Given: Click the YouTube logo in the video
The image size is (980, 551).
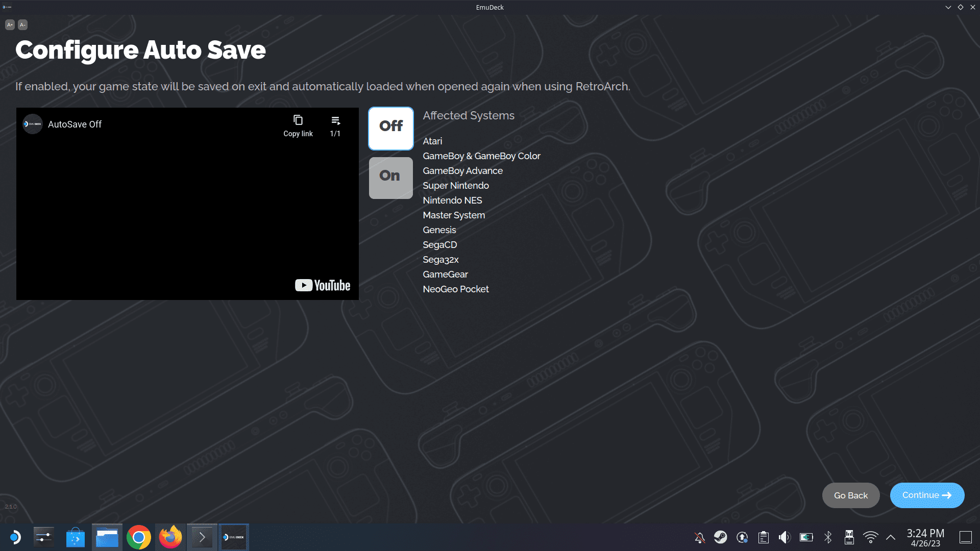Looking at the screenshot, I should [323, 285].
